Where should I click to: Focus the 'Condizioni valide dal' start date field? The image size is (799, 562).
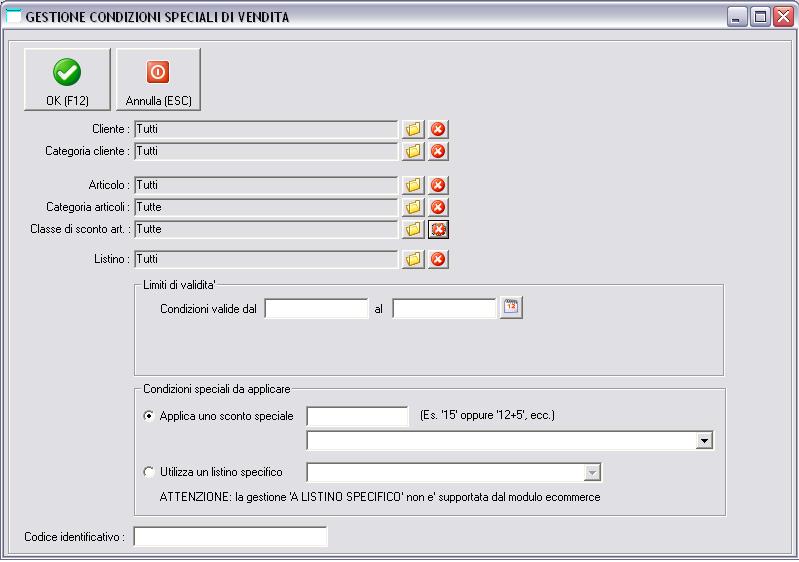coord(316,309)
